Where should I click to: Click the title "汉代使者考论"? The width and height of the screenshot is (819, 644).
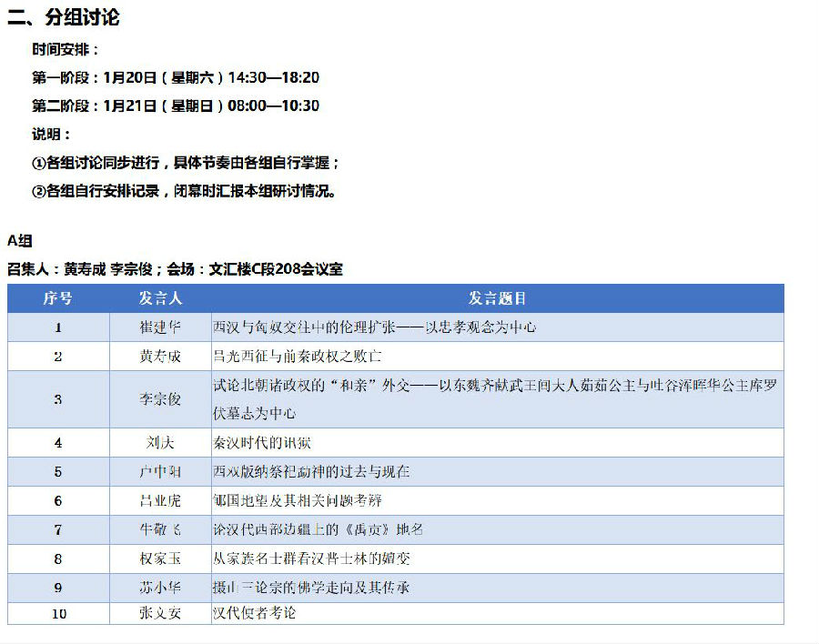254,613
